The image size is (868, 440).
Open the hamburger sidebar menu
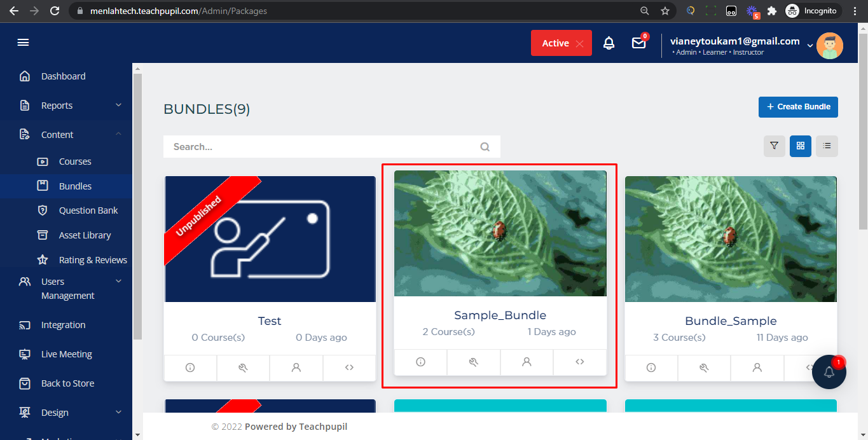24,43
